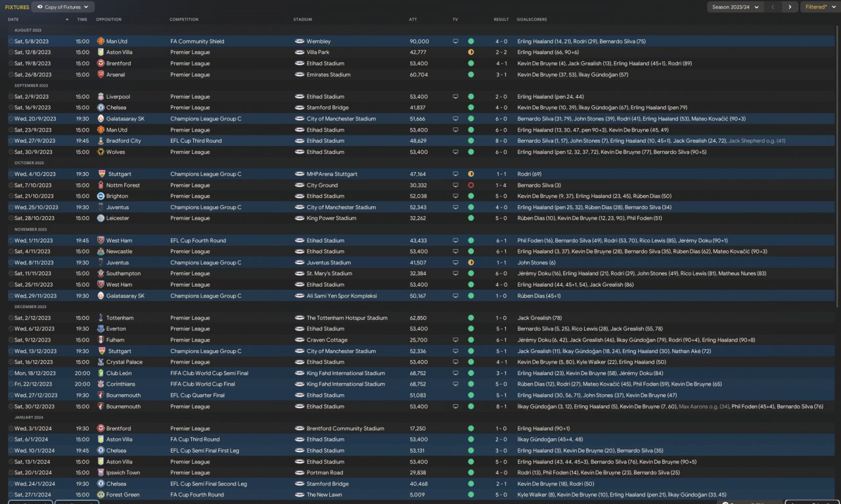Image resolution: width=841 pixels, height=504 pixels.
Task: Sort by the Opposition column header
Action: [109, 20]
